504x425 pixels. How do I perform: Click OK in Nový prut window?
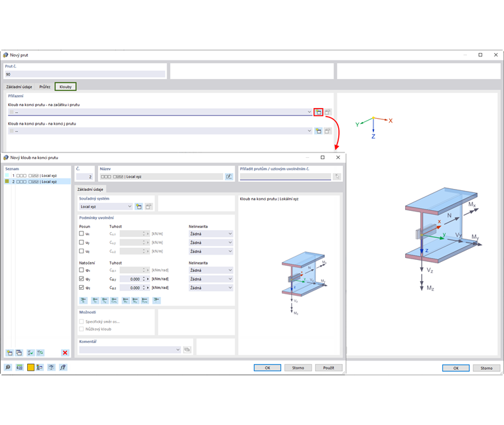pos(456,368)
